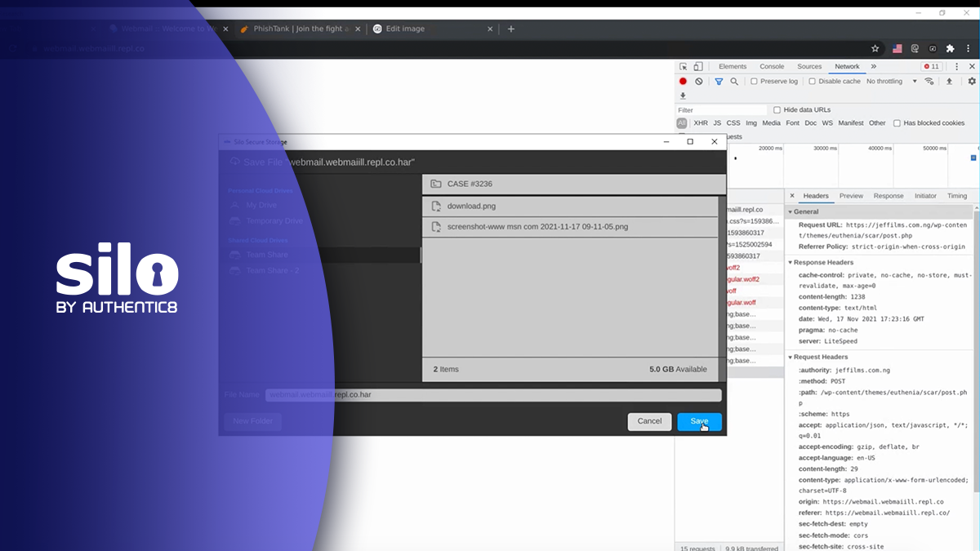
Task: Filter requests by Img type
Action: [x=751, y=123]
